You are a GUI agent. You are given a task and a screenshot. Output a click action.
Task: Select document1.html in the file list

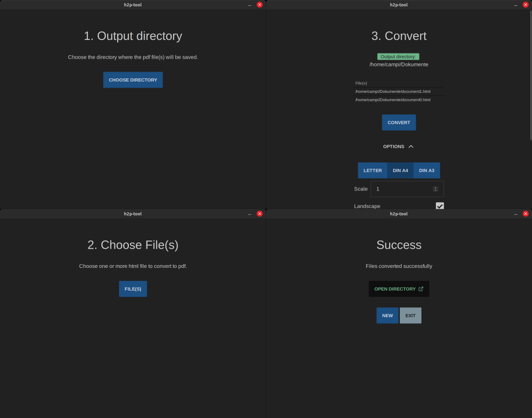[392, 91]
